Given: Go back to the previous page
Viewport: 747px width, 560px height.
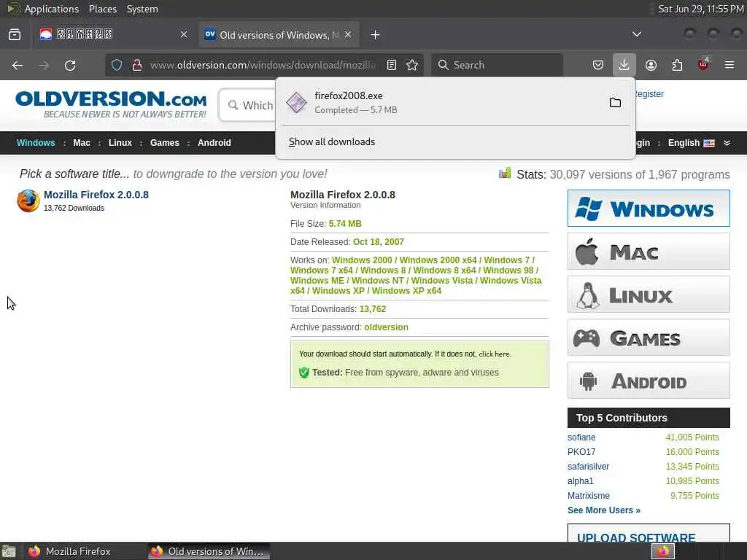Looking at the screenshot, I should click(18, 65).
